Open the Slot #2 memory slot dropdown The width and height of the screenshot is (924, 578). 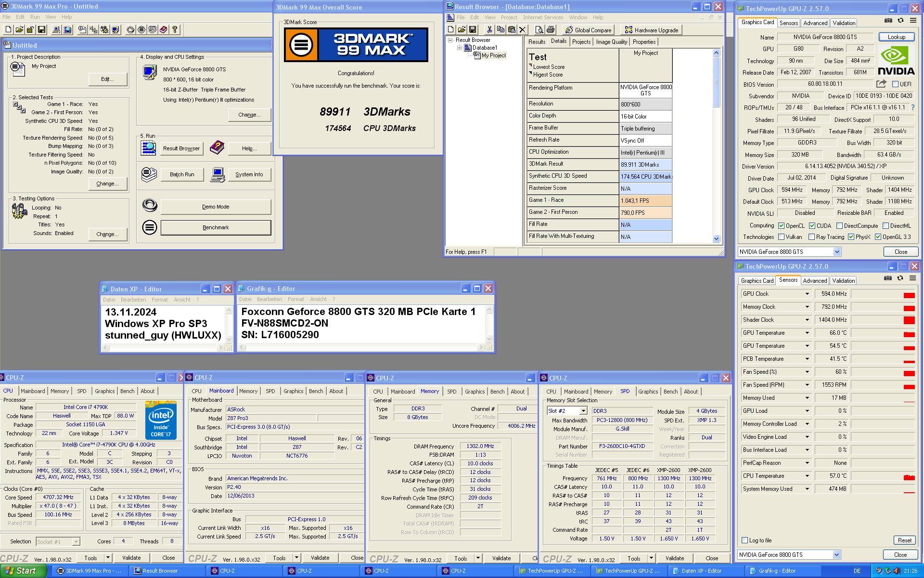[583, 411]
